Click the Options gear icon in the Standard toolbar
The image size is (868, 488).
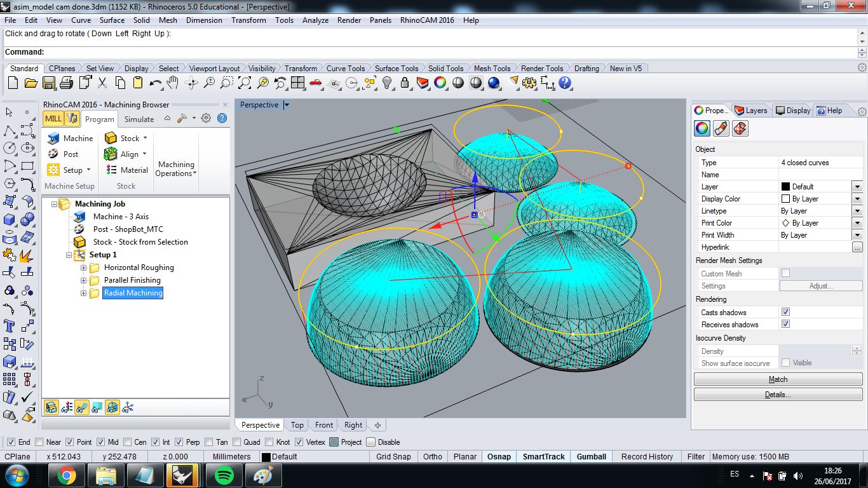pos(529,83)
